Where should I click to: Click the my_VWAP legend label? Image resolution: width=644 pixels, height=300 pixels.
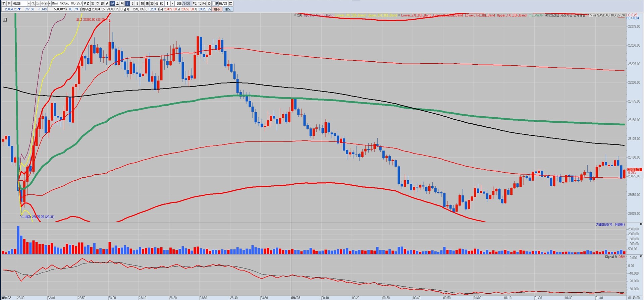tap(536, 15)
